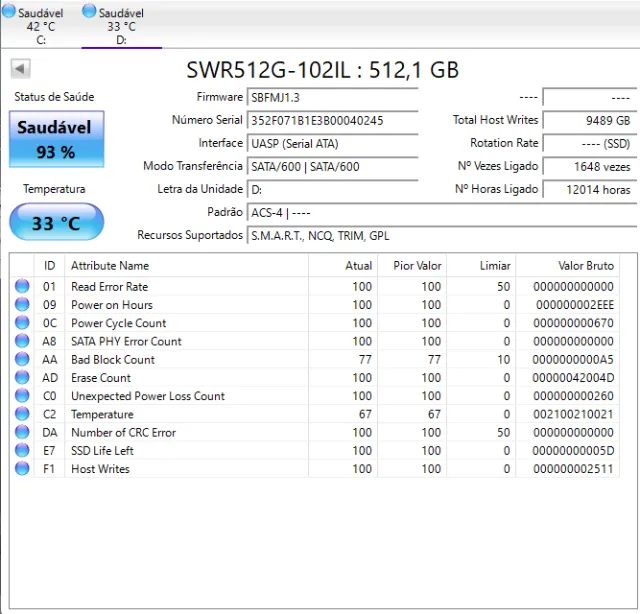
Task: Click the Status de Saúde label
Action: (54, 97)
